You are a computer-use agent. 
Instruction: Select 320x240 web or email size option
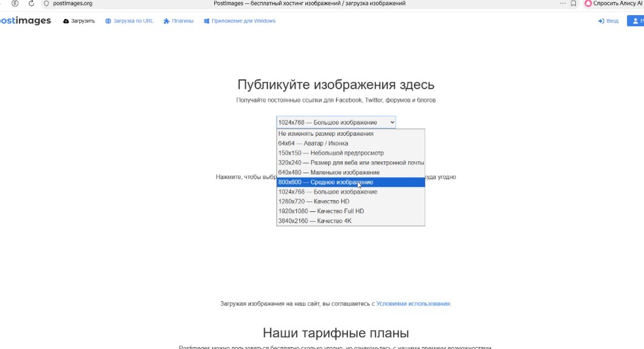350,163
